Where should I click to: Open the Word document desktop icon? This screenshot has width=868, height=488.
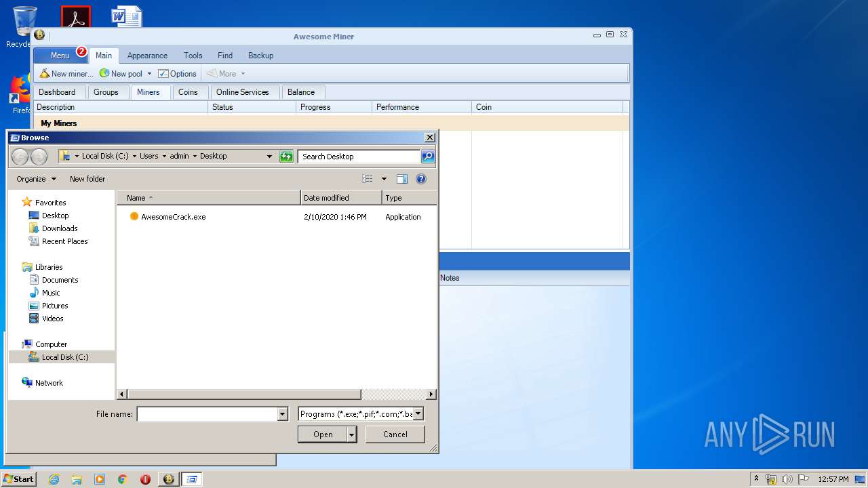click(127, 17)
